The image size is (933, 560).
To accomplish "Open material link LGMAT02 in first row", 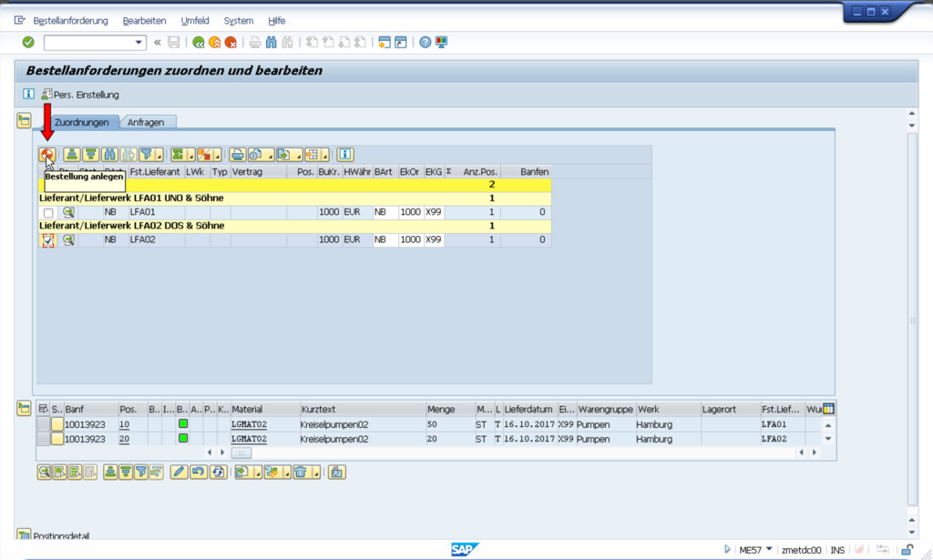I will 249,424.
